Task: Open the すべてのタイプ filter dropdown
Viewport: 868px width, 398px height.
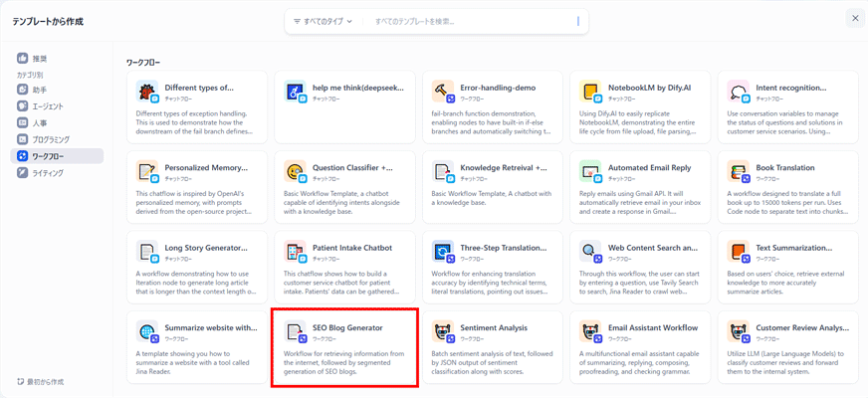Action: [x=324, y=21]
